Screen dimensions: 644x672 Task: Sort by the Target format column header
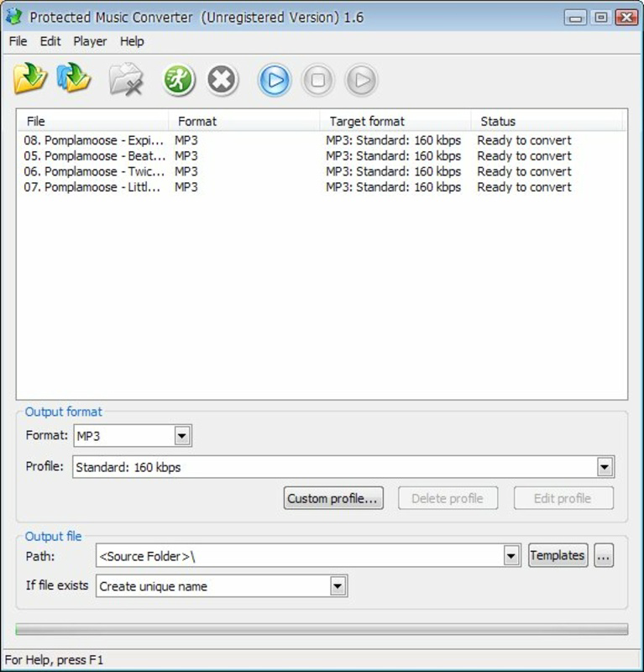pos(395,121)
